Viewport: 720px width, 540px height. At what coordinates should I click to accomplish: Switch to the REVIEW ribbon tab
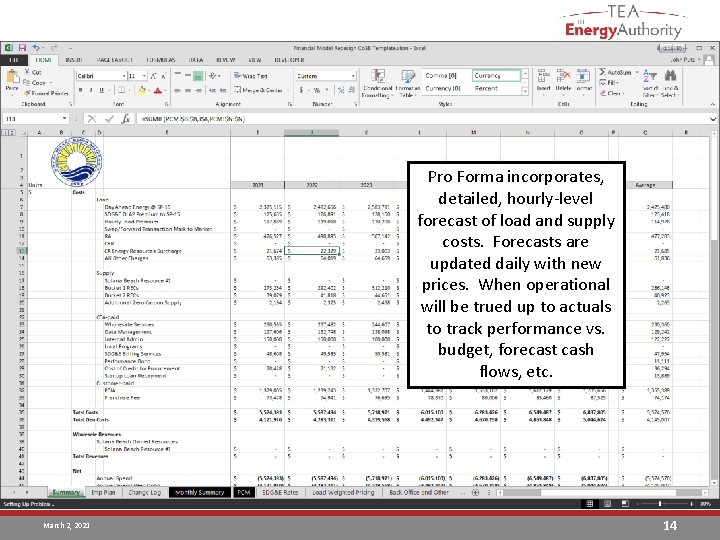point(225,60)
